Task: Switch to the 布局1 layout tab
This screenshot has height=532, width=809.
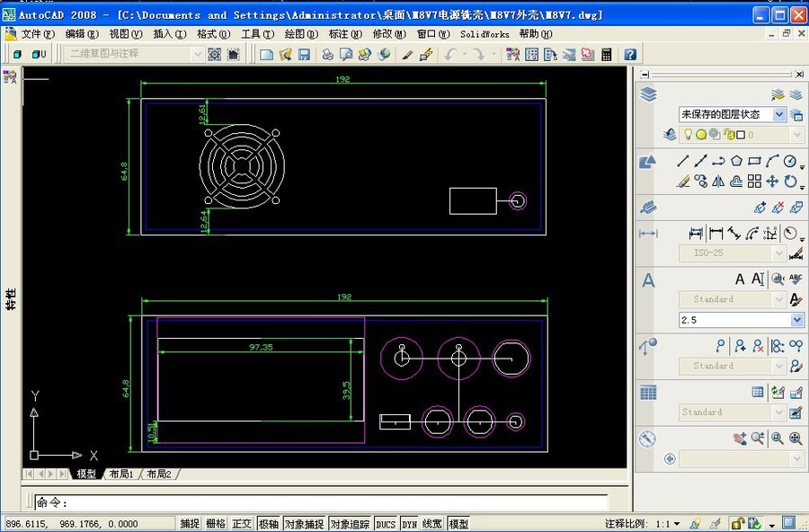Action: point(121,474)
